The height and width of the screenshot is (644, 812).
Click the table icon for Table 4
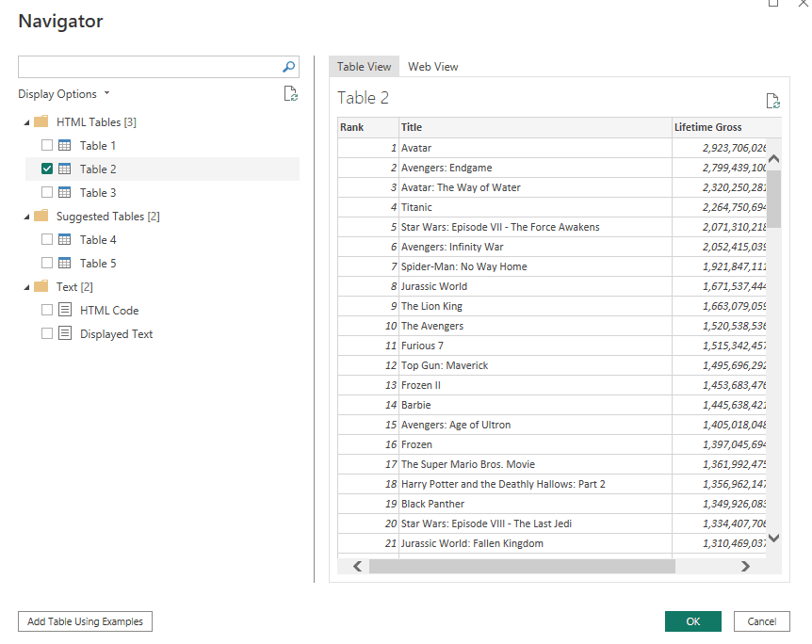click(65, 240)
